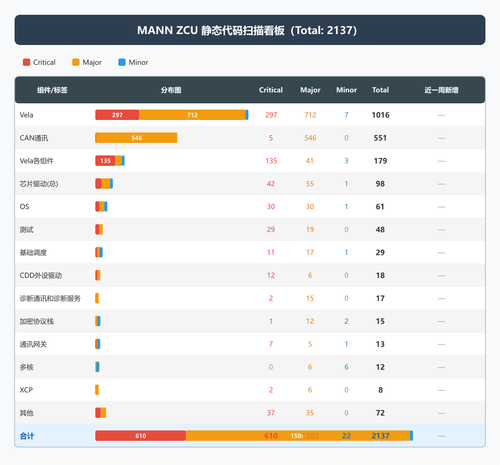The width and height of the screenshot is (500, 465).
Task: Click the Total column header
Action: [380, 90]
